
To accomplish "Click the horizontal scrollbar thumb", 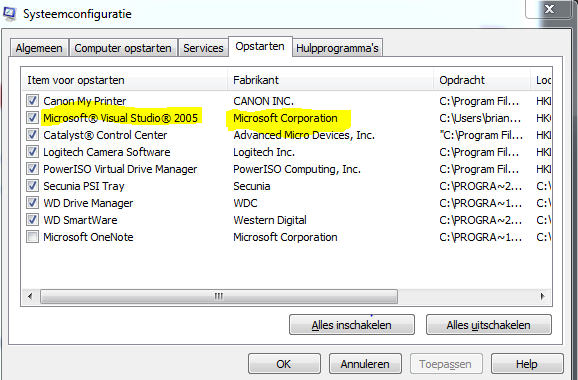I will pos(219,296).
